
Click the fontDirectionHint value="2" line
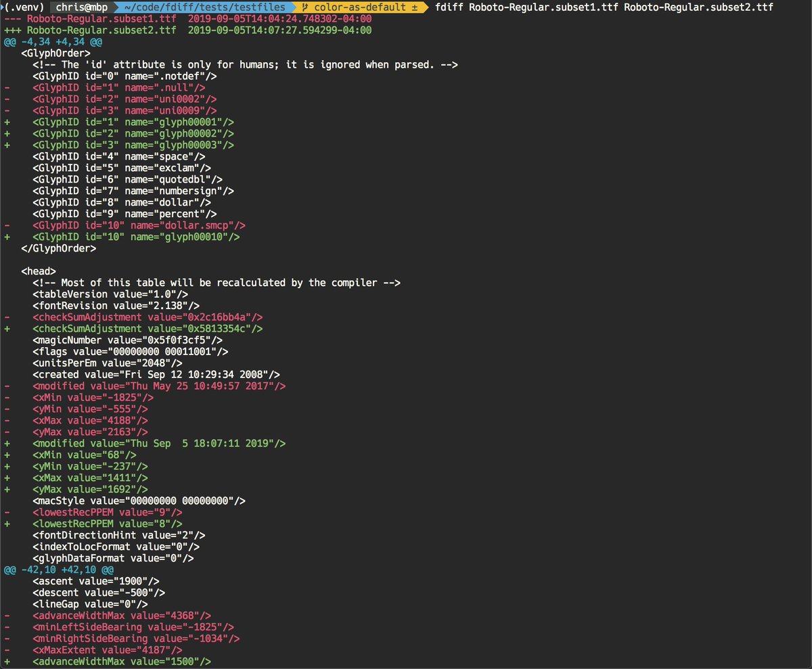point(118,536)
